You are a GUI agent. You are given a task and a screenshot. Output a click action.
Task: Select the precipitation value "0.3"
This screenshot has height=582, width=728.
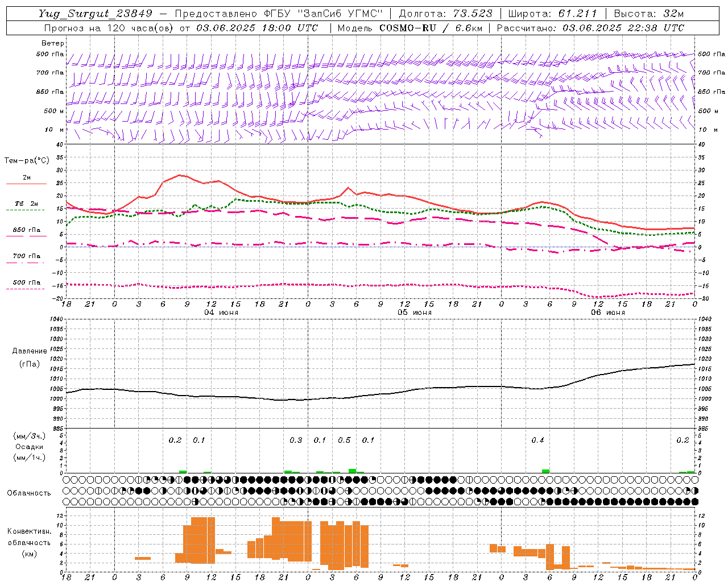[296, 440]
